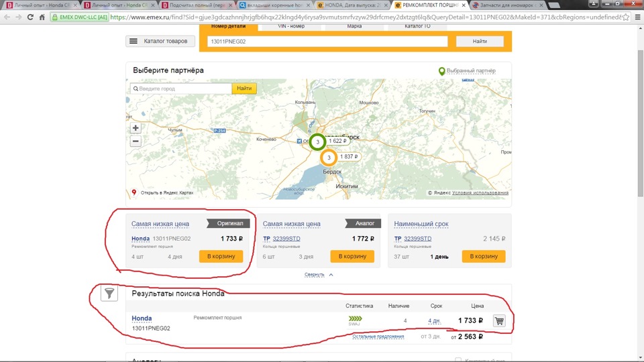Viewport: 644px width, 362px height.
Task: Add Honda result to cart via cart icon
Action: (x=499, y=321)
